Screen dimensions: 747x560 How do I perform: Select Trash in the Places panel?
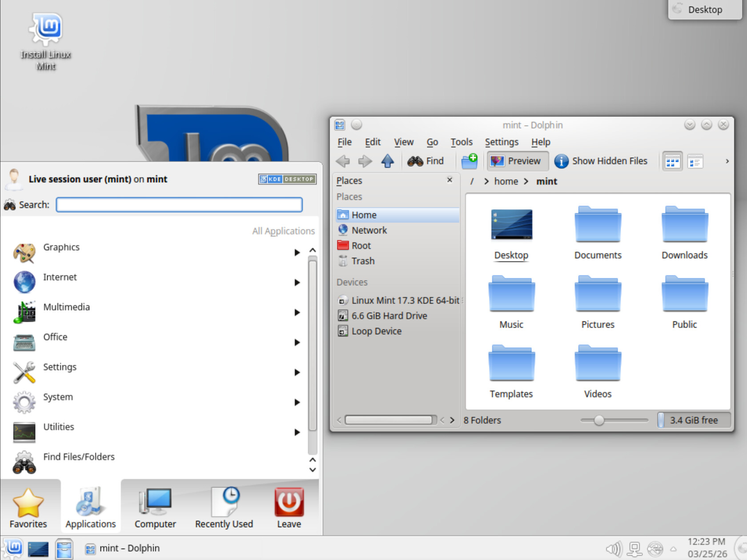[363, 261]
